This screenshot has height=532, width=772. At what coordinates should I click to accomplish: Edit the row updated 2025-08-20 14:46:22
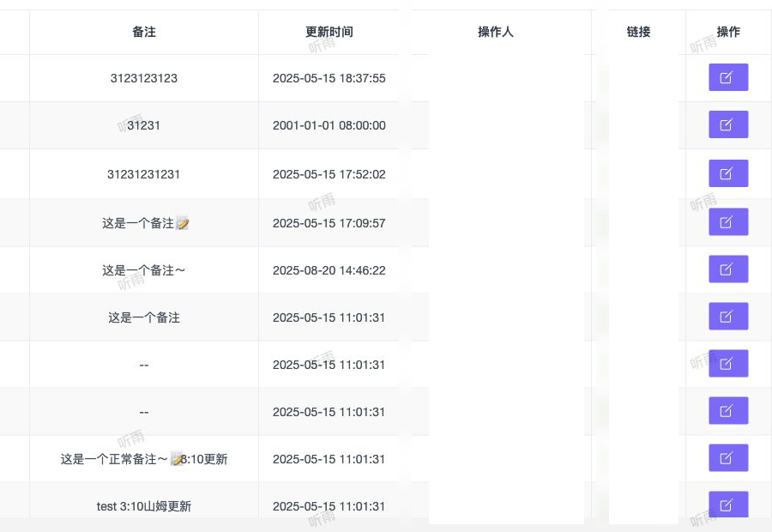[728, 269]
